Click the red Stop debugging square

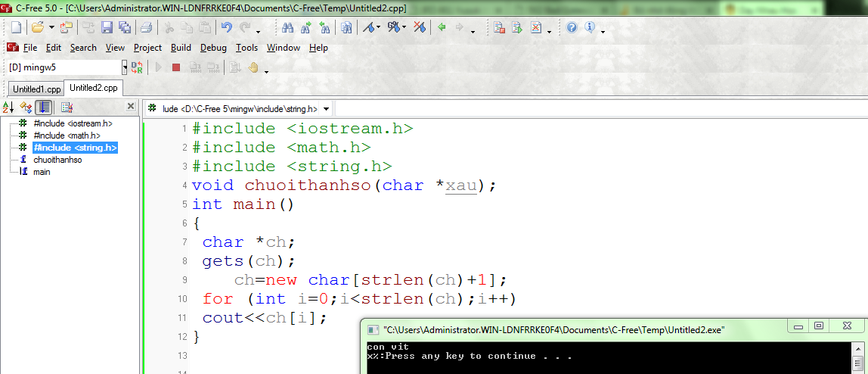coord(176,67)
